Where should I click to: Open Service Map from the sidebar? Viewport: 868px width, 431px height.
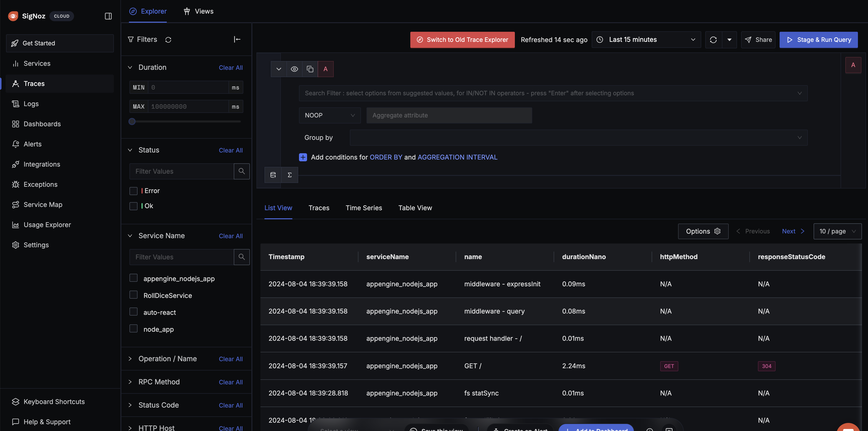[x=60, y=205]
